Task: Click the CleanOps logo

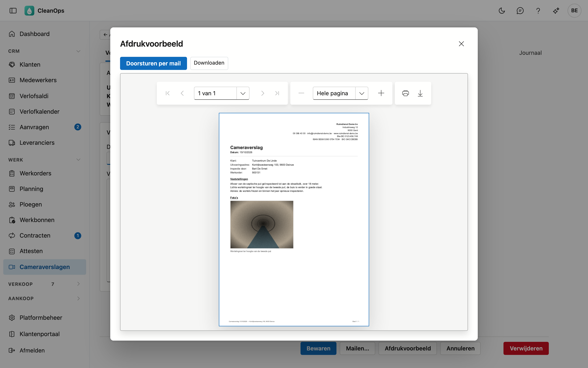Action: (29, 10)
